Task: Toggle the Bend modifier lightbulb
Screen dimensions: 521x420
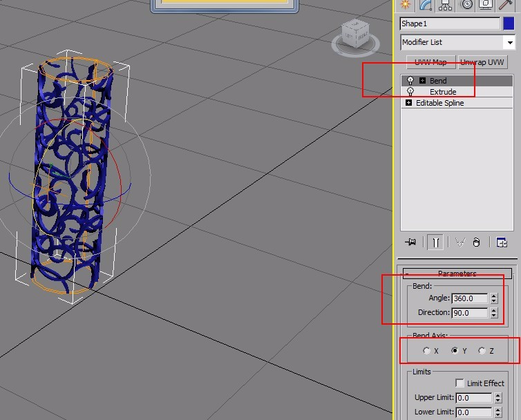Action: pos(410,80)
